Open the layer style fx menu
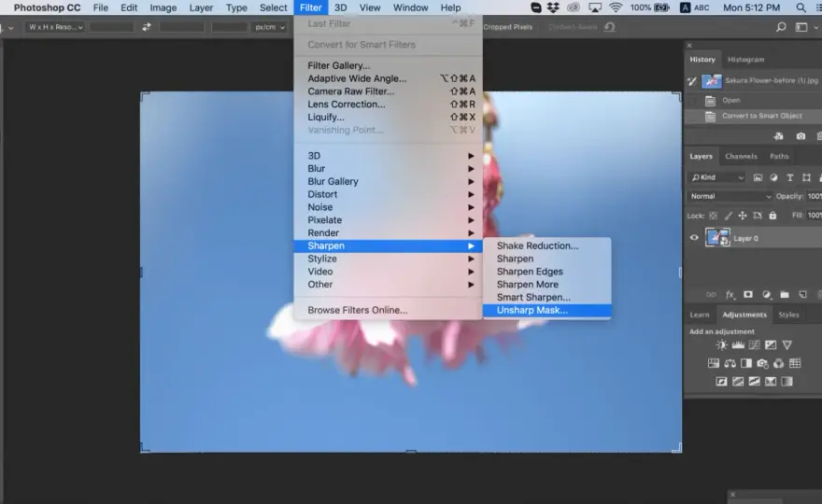This screenshot has height=504, width=822. point(730,294)
